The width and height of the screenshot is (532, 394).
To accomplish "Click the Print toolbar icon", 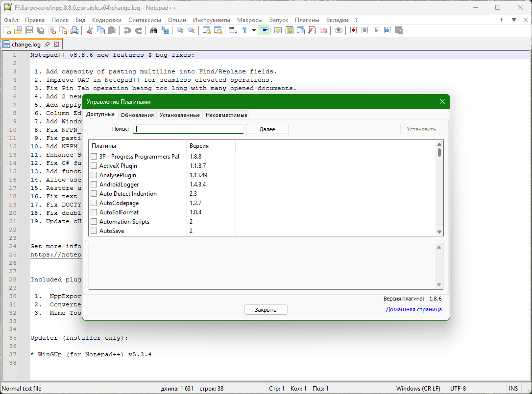I will pos(74,30).
